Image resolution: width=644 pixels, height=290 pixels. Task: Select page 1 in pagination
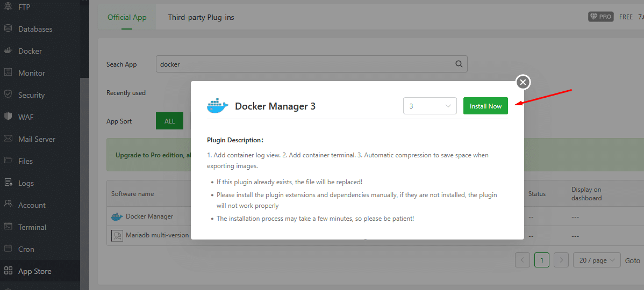click(x=542, y=260)
